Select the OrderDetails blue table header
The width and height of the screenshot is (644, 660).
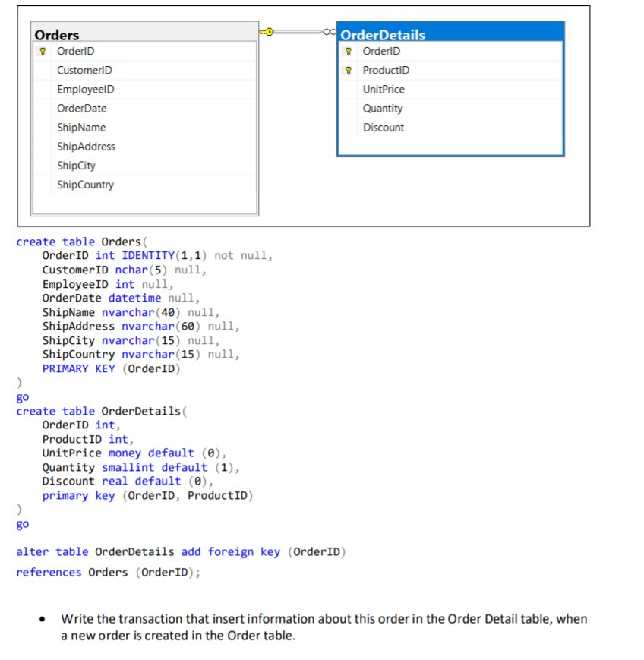[x=387, y=35]
